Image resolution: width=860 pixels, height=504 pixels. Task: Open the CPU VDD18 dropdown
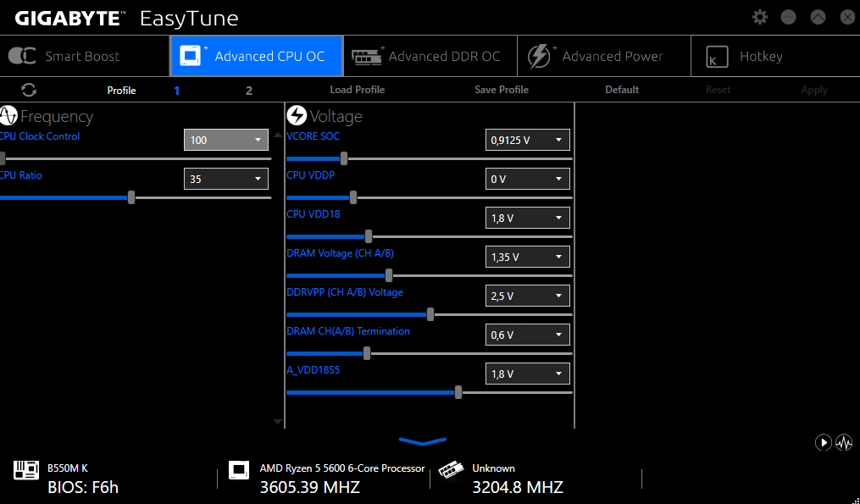(x=528, y=218)
